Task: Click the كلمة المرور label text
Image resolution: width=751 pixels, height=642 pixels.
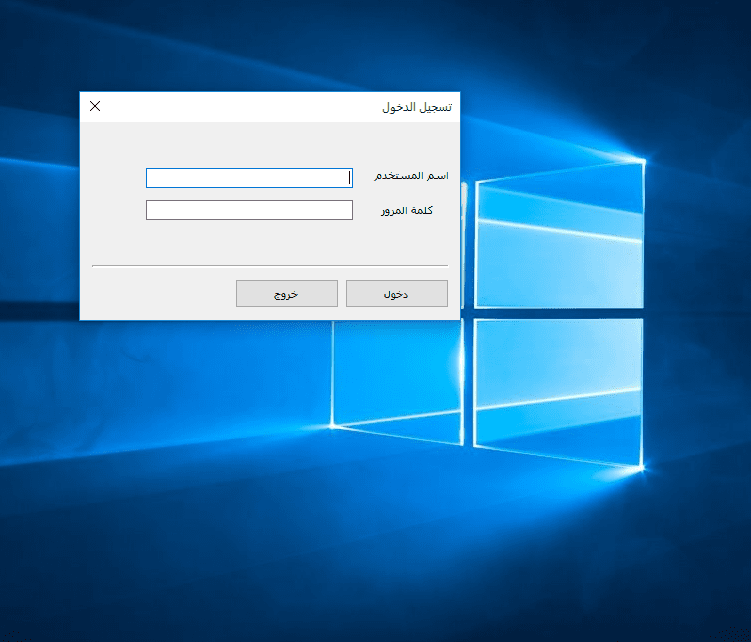Action: click(x=408, y=210)
